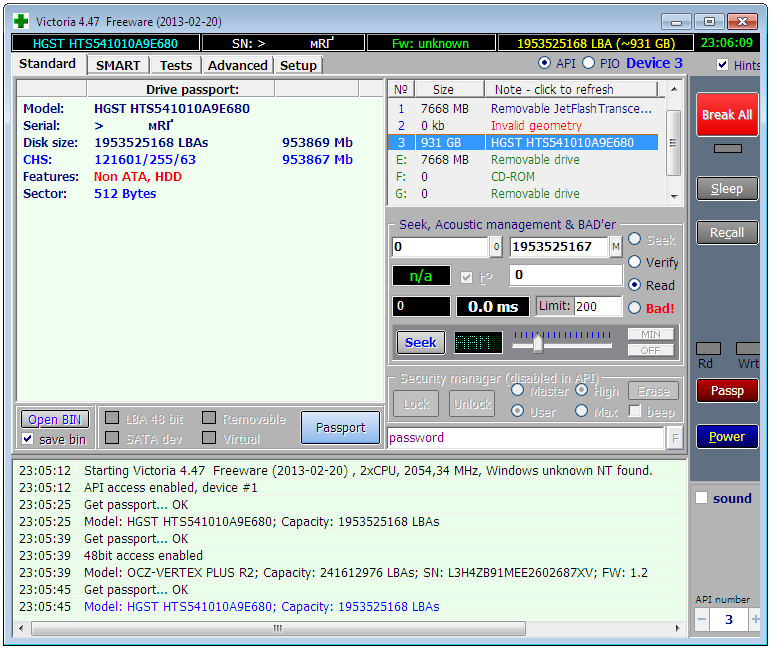Click the Passp button
The height and width of the screenshot is (648, 772).
click(727, 390)
